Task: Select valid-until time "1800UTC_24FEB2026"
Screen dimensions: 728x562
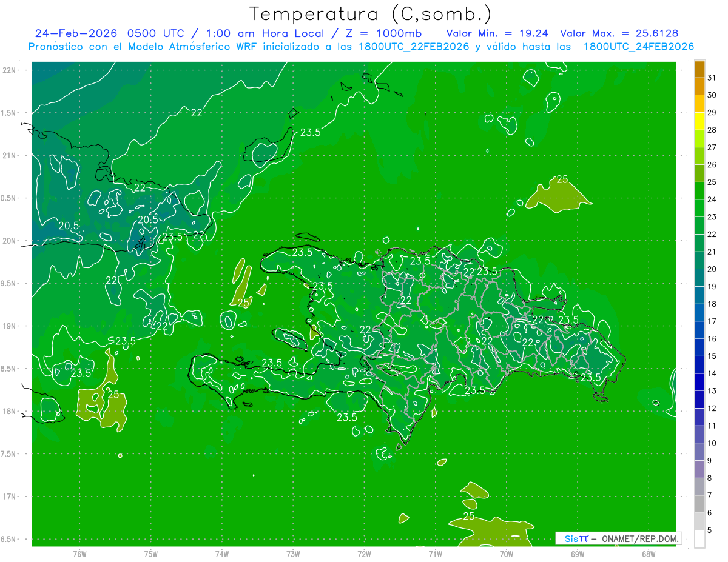Action: click(638, 47)
